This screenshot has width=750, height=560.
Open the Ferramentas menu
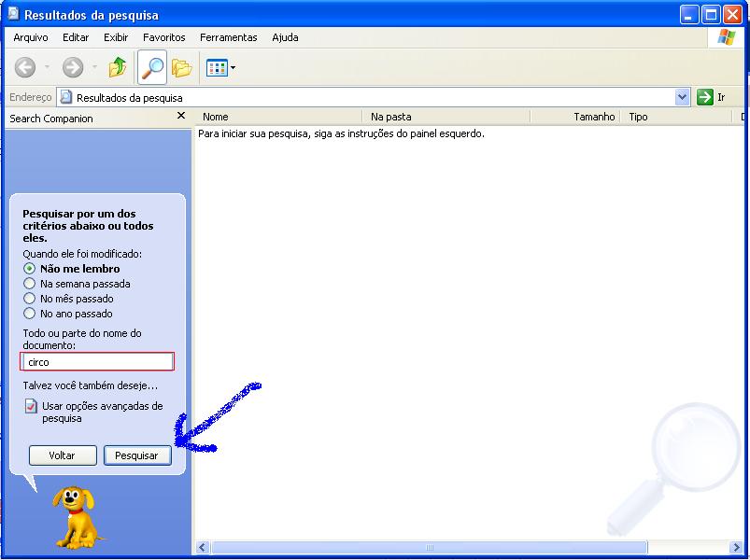click(x=229, y=37)
